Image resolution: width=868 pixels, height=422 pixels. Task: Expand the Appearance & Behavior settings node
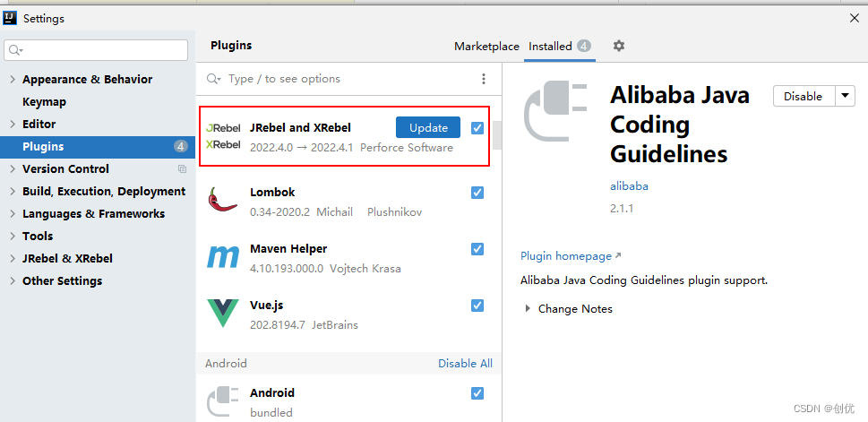(13, 79)
